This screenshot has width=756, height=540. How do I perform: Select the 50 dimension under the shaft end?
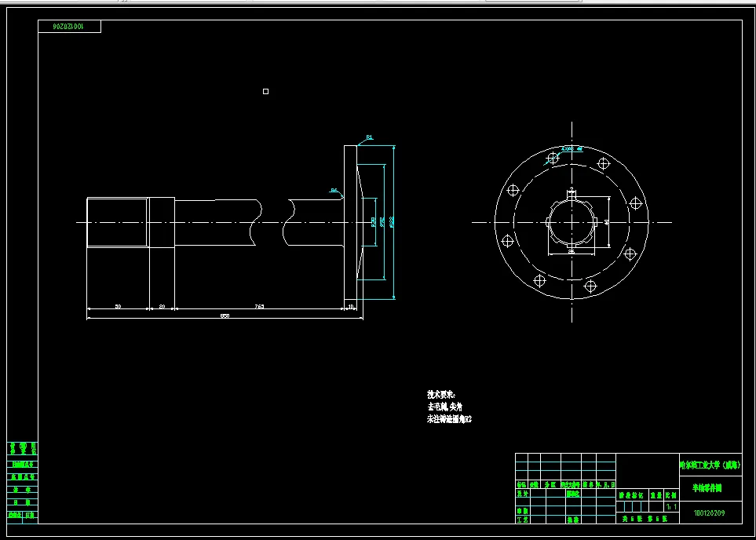click(118, 307)
